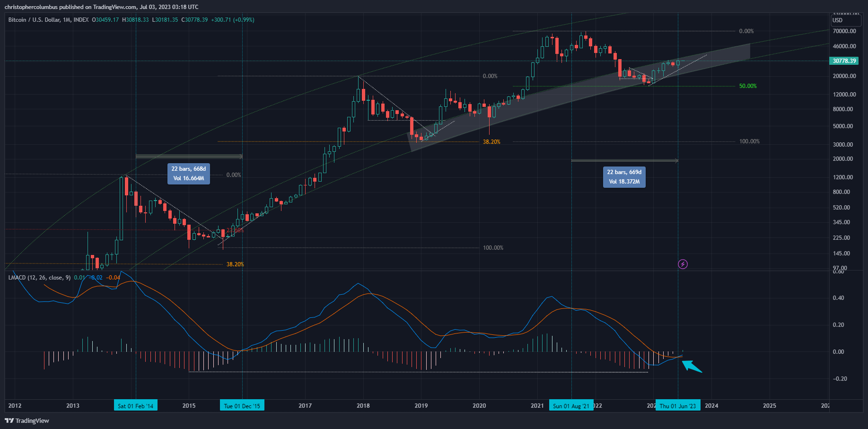Open the USD currency selector in top right

tap(846, 20)
